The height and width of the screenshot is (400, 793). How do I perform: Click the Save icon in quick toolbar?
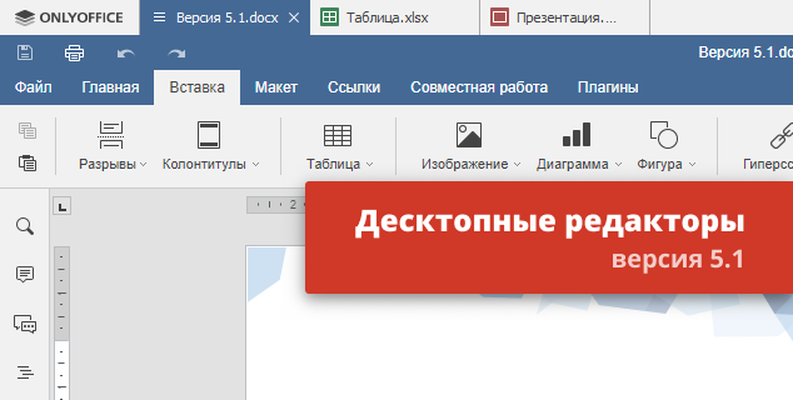(x=25, y=54)
